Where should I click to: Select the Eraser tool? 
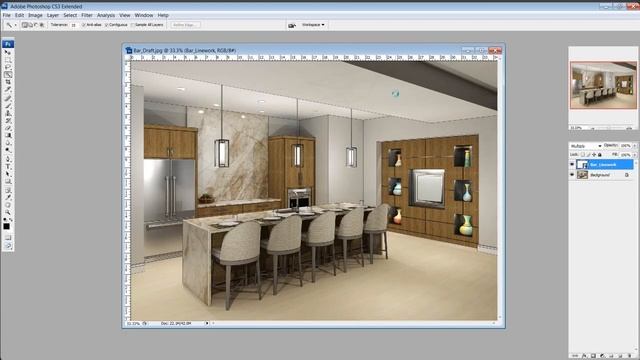[8, 128]
